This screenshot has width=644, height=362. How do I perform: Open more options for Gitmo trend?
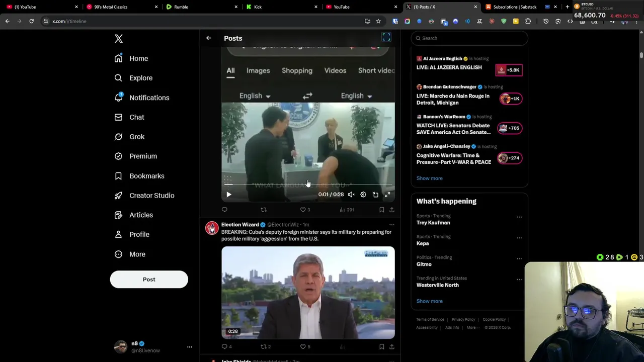(x=519, y=258)
